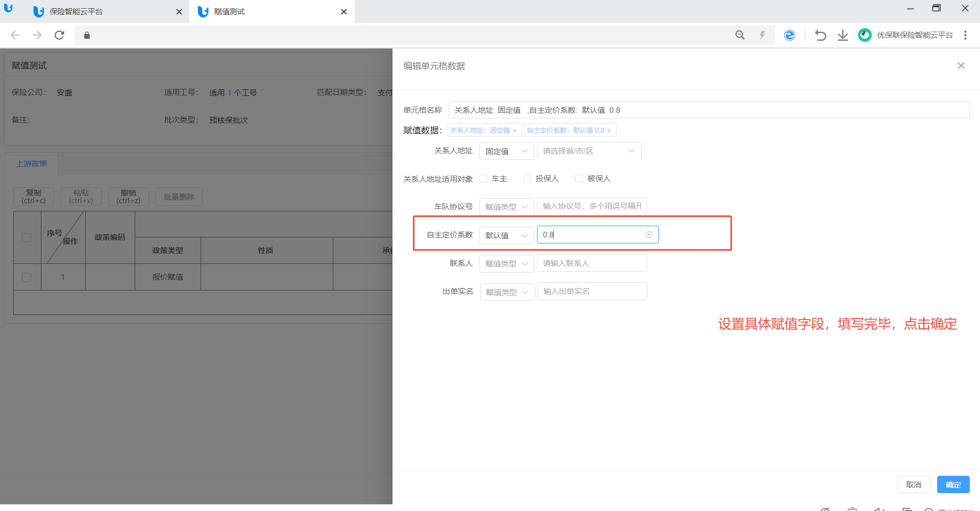
Task: Switch to the 赋值测试 browser tab
Action: (272, 12)
